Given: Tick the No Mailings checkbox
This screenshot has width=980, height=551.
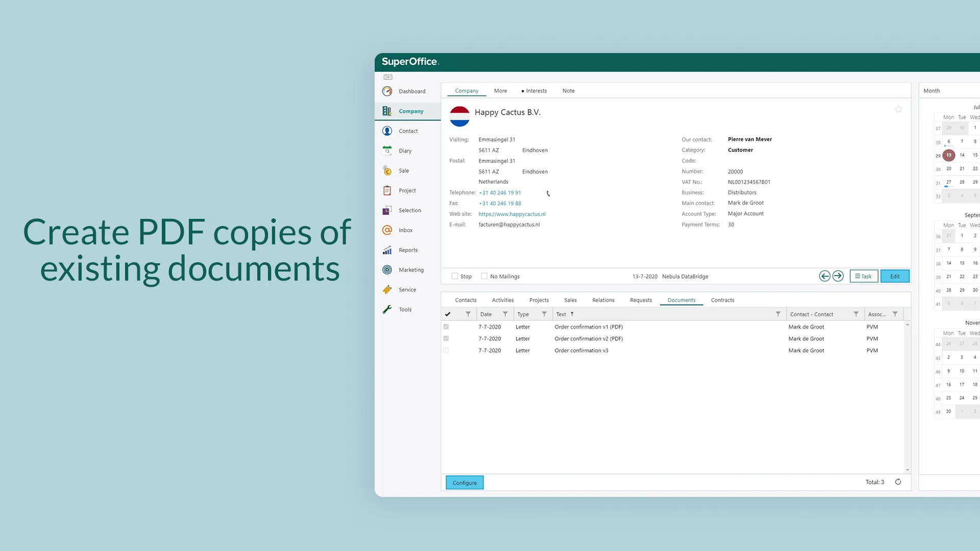Looking at the screenshot, I should click(x=484, y=276).
